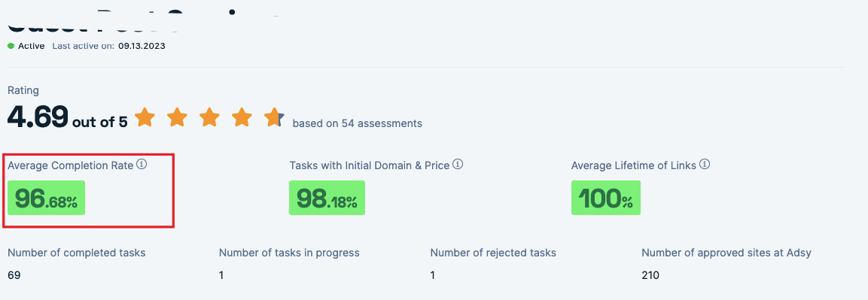Click the 'Number of rejected tasks' label

coord(493,253)
